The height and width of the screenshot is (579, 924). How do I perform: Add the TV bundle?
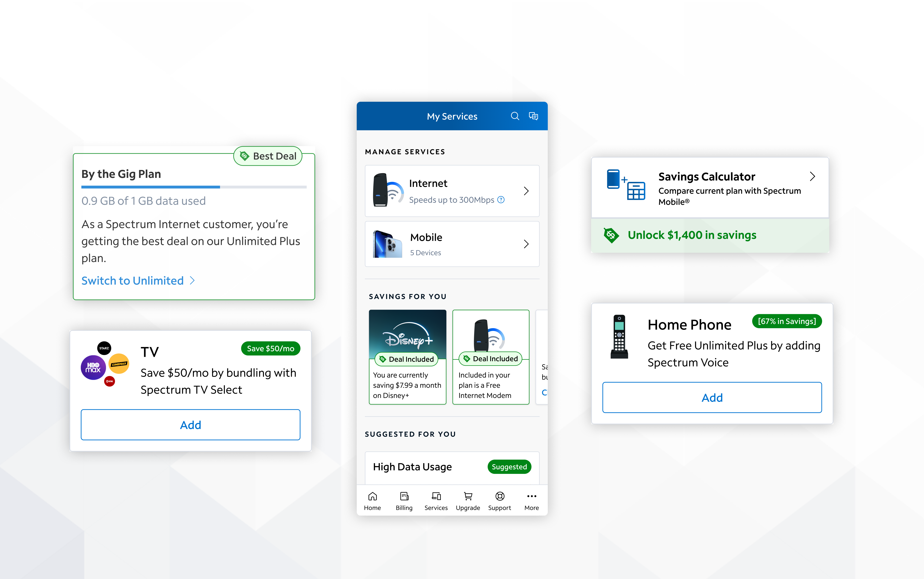pyautogui.click(x=190, y=425)
